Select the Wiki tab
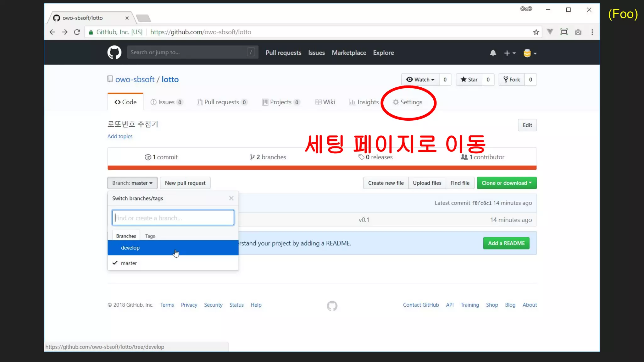 pos(325,102)
